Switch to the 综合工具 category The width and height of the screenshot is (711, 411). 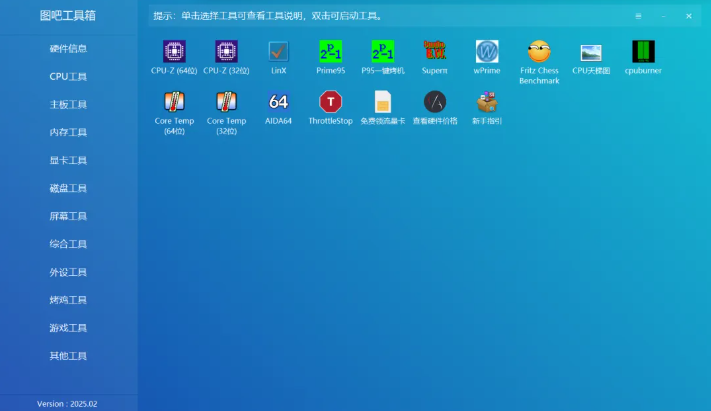pos(68,244)
